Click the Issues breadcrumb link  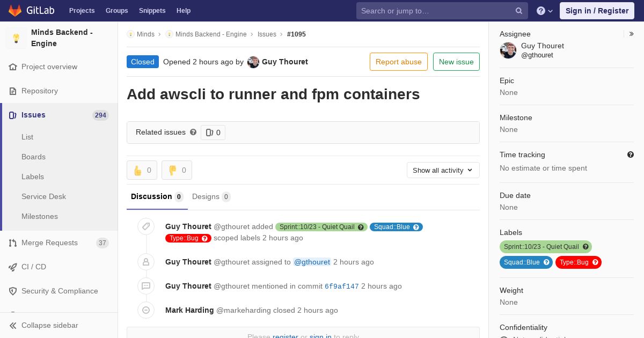[x=267, y=34]
